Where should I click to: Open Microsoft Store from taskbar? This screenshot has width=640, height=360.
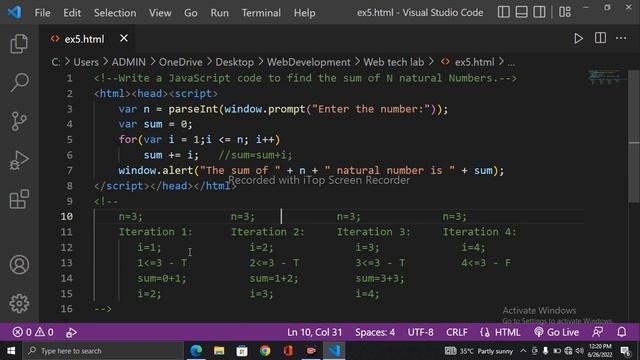click(x=242, y=351)
